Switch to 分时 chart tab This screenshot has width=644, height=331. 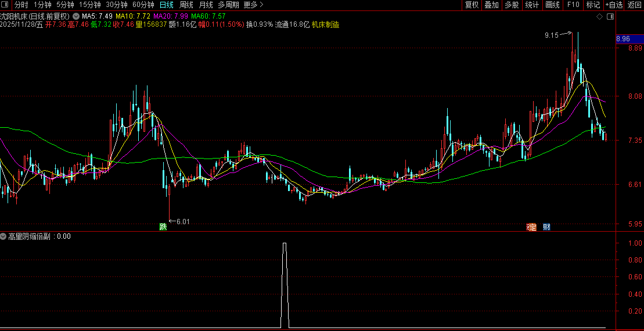click(21, 5)
